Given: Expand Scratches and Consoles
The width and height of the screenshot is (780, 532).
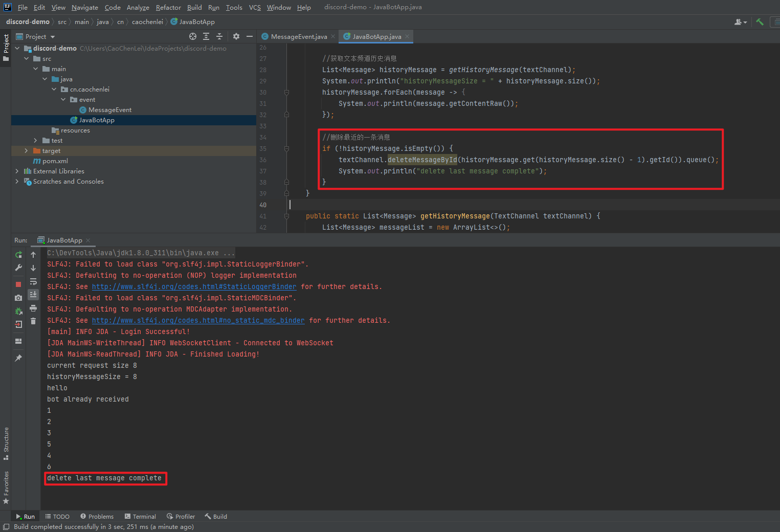Looking at the screenshot, I should (x=17, y=182).
